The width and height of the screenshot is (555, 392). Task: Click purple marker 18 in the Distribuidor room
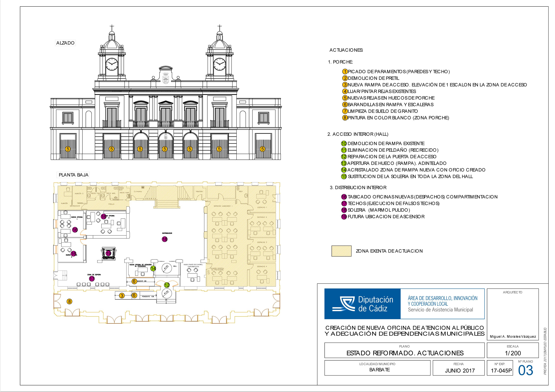point(165,239)
